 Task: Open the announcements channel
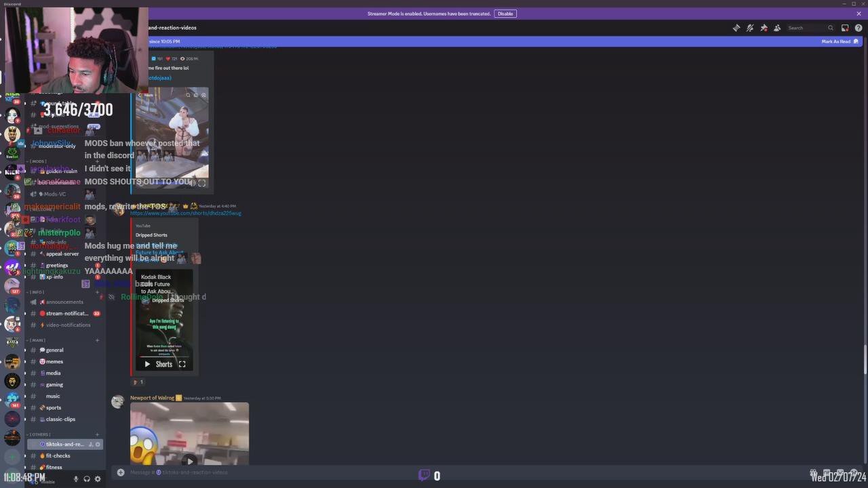click(64, 302)
